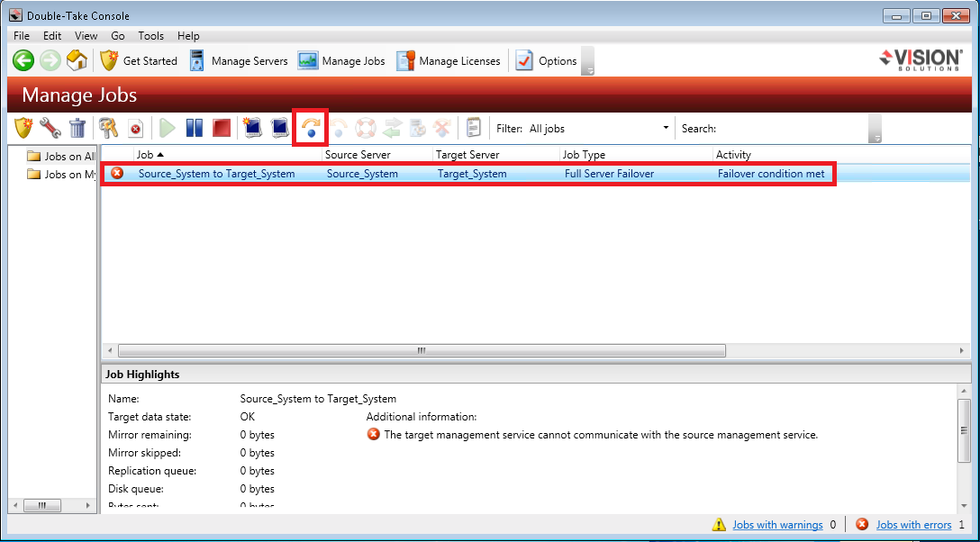Open the Jobs with errors link

coord(913,525)
